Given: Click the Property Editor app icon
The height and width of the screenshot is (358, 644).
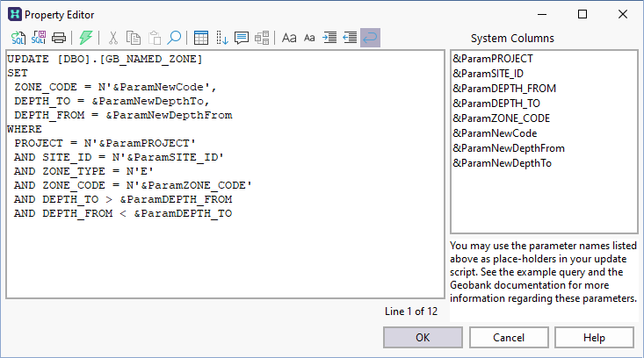Looking at the screenshot, I should click(15, 14).
